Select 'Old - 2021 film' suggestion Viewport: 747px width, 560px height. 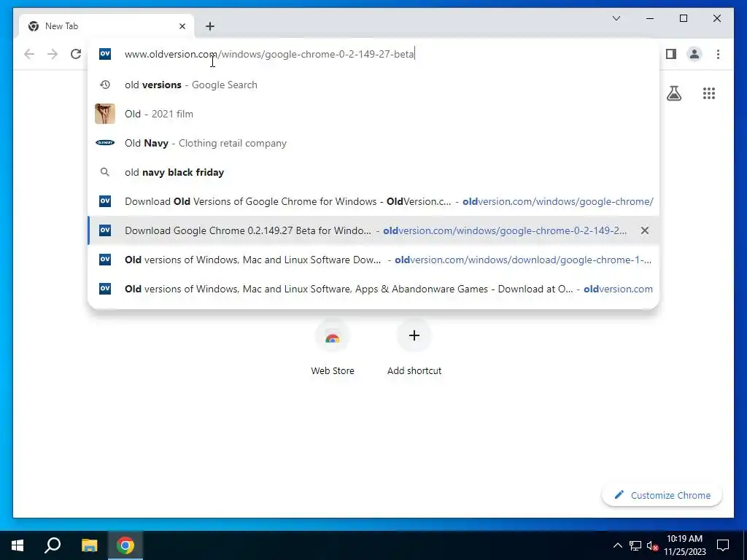374,114
